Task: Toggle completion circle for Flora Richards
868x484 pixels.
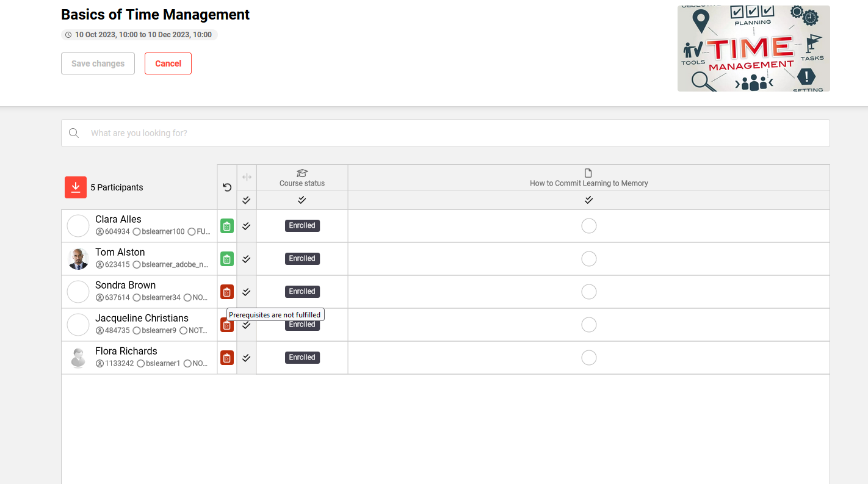Action: pos(588,358)
